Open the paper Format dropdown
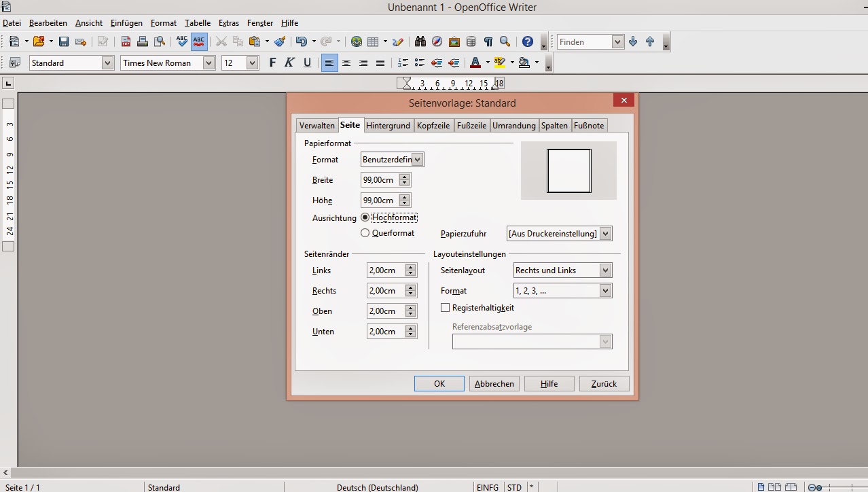 click(x=417, y=160)
